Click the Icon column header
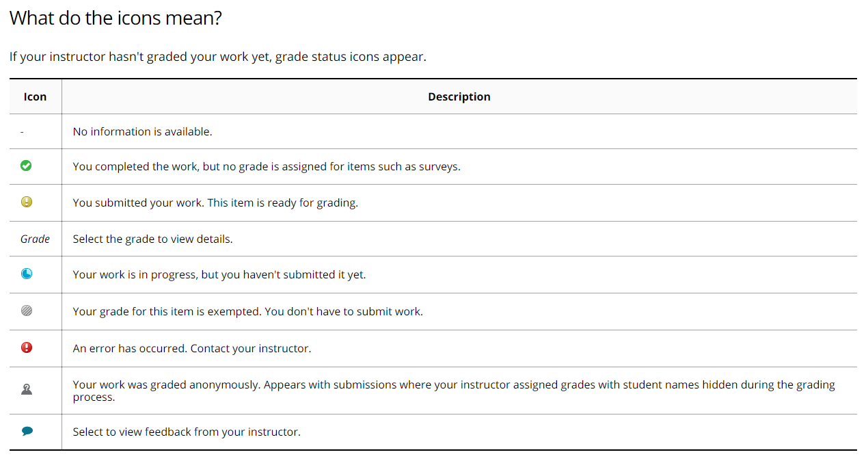 coord(35,96)
